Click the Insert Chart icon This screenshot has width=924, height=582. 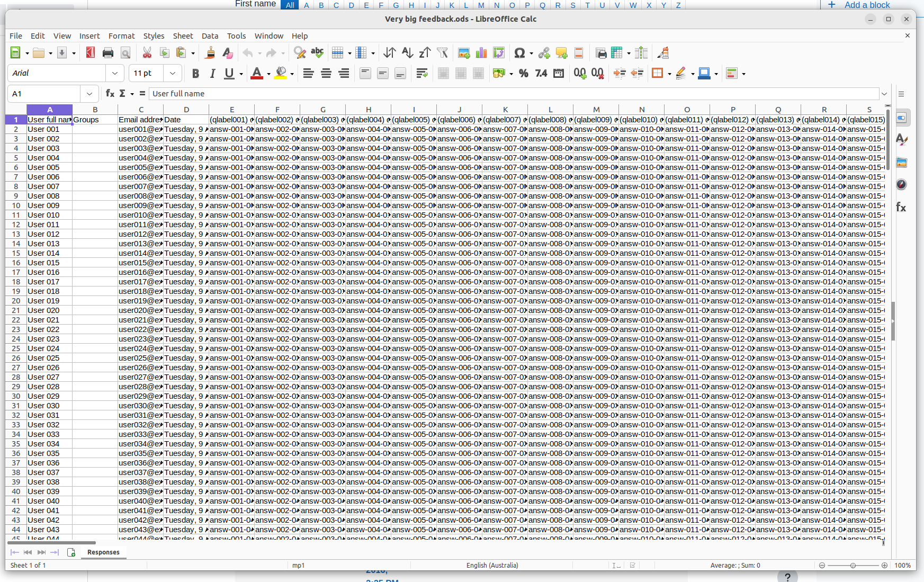pos(481,53)
